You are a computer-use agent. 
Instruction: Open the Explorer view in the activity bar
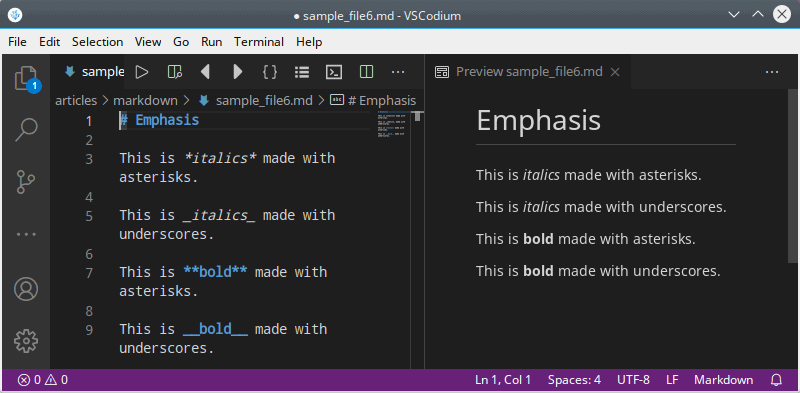pos(26,78)
